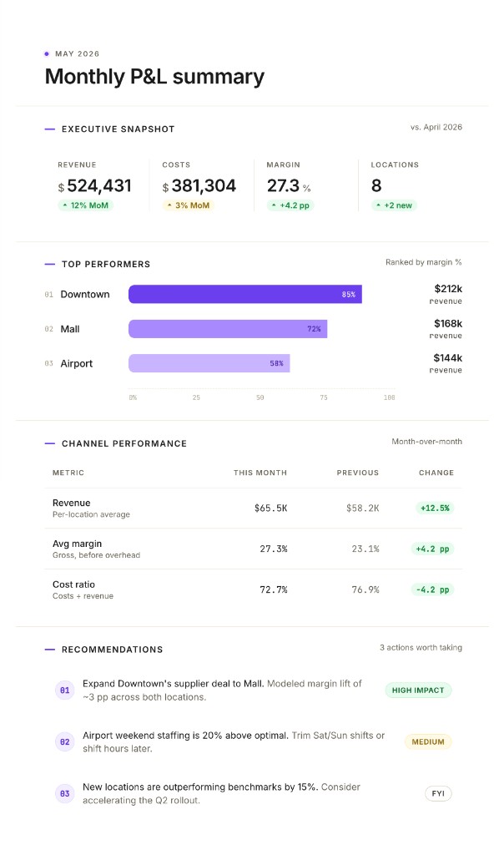Click the 72.7% cost ratio cell
The width and height of the screenshot is (504, 855).
click(x=274, y=590)
